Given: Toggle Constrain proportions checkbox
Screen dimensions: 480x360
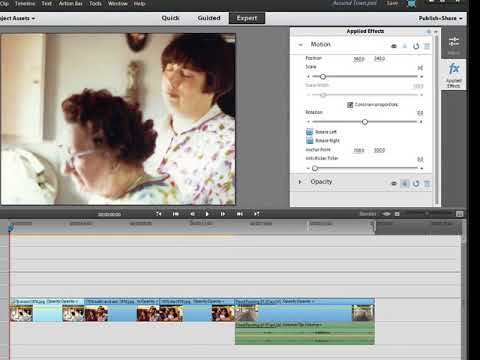Looking at the screenshot, I should pyautogui.click(x=350, y=105).
